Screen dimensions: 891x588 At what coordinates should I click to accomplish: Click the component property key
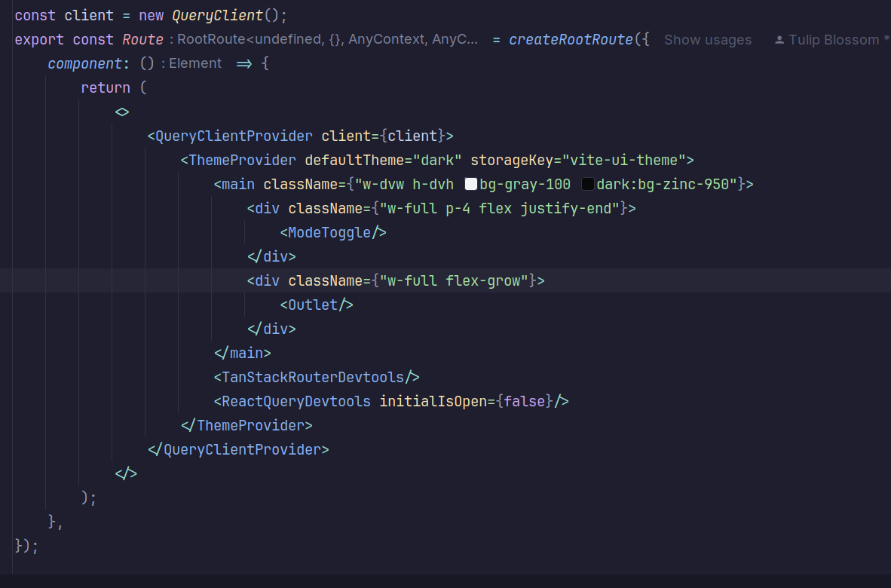pyautogui.click(x=84, y=63)
